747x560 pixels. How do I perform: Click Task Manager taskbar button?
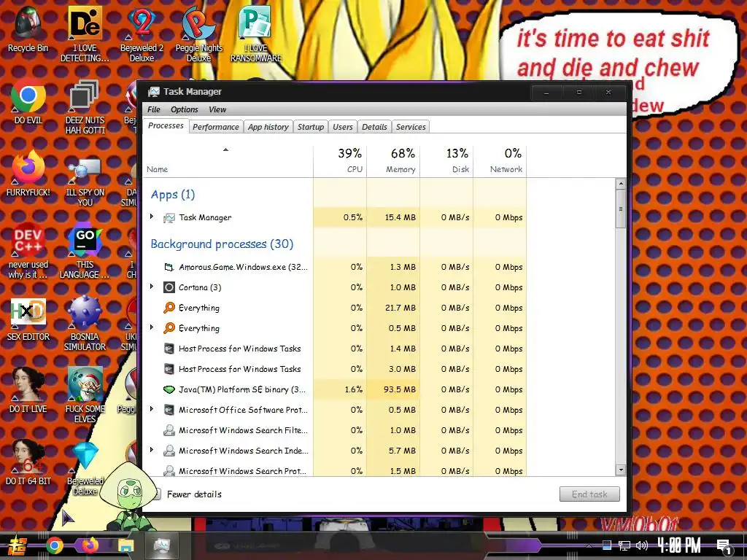(161, 545)
